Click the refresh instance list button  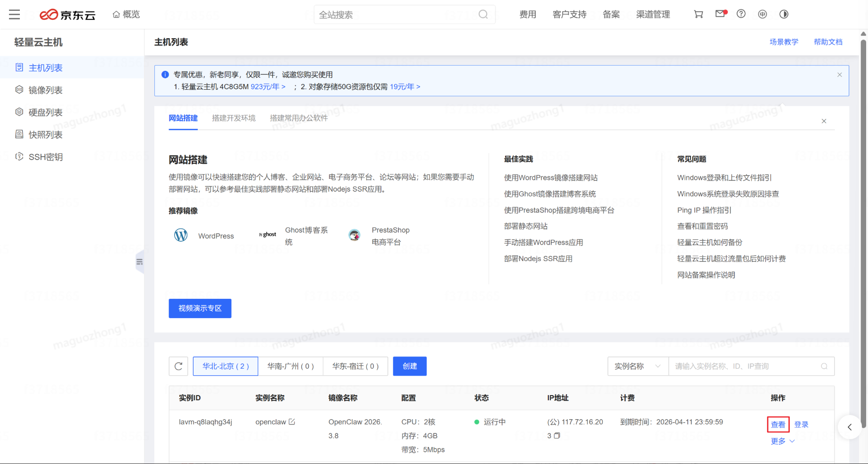click(178, 366)
